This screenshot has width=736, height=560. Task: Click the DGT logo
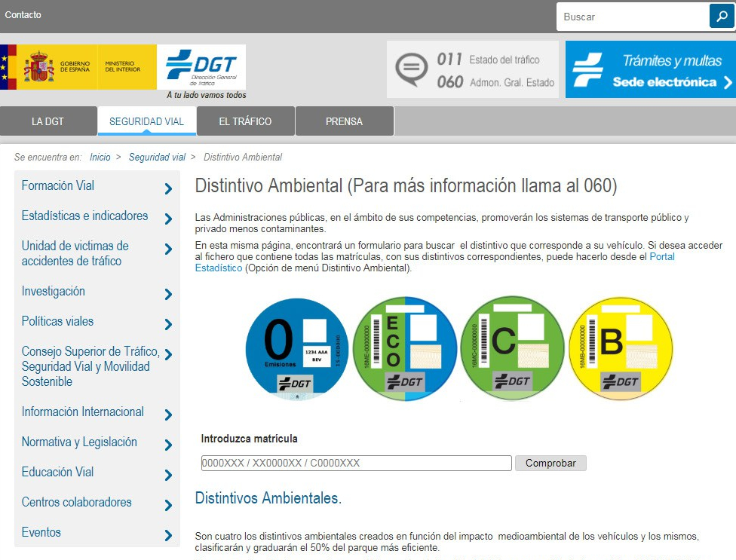point(201,67)
